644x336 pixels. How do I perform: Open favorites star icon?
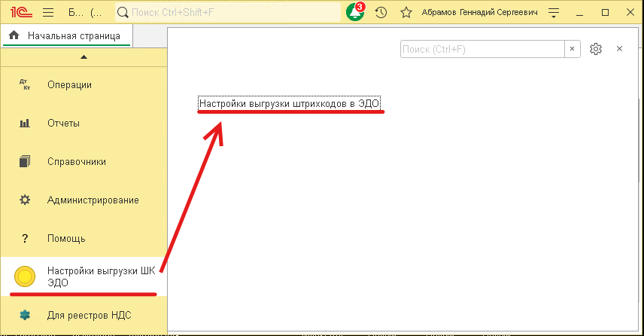point(406,12)
